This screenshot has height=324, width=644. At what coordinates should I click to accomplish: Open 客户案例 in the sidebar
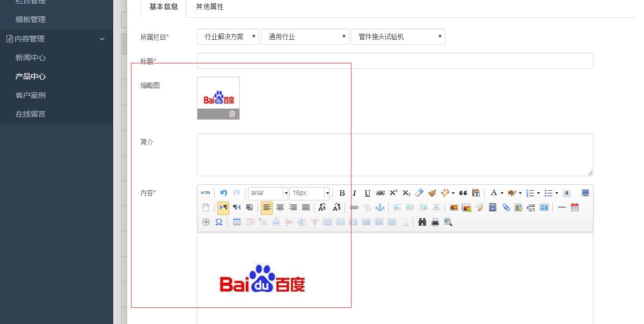[31, 95]
